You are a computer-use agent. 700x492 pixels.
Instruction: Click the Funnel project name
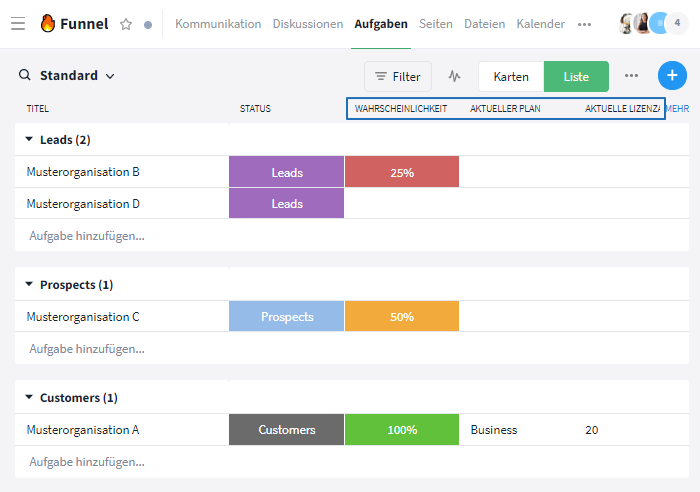pos(84,24)
